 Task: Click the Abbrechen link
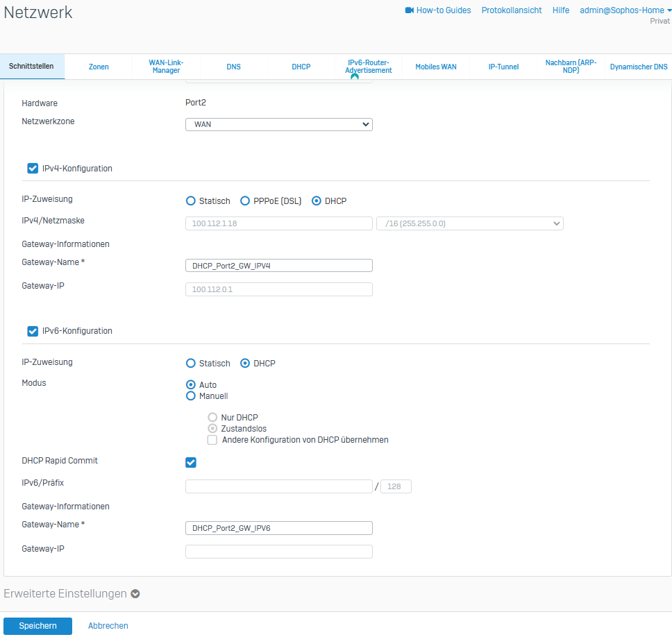point(108,626)
